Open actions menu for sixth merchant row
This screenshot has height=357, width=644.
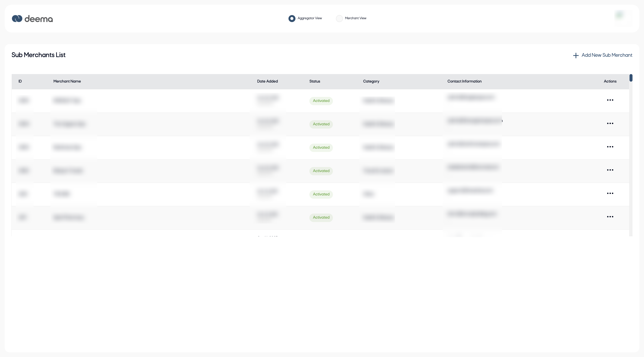click(610, 217)
